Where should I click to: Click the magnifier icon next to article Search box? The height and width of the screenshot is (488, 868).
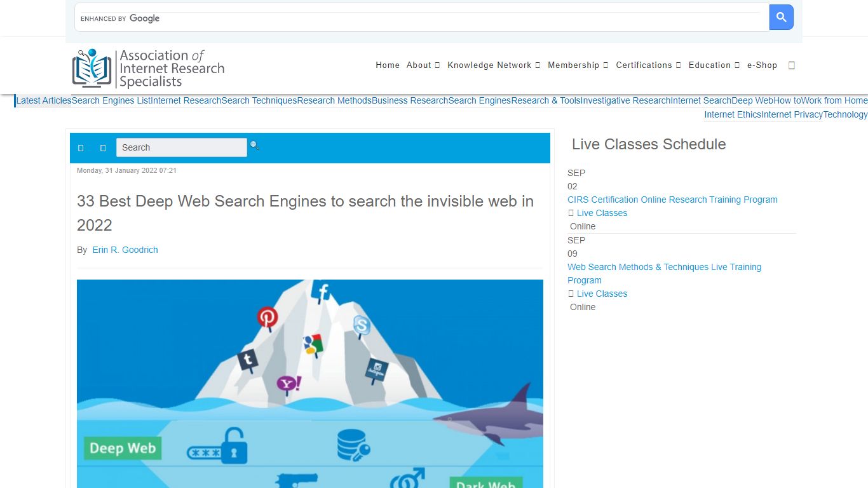pos(254,146)
